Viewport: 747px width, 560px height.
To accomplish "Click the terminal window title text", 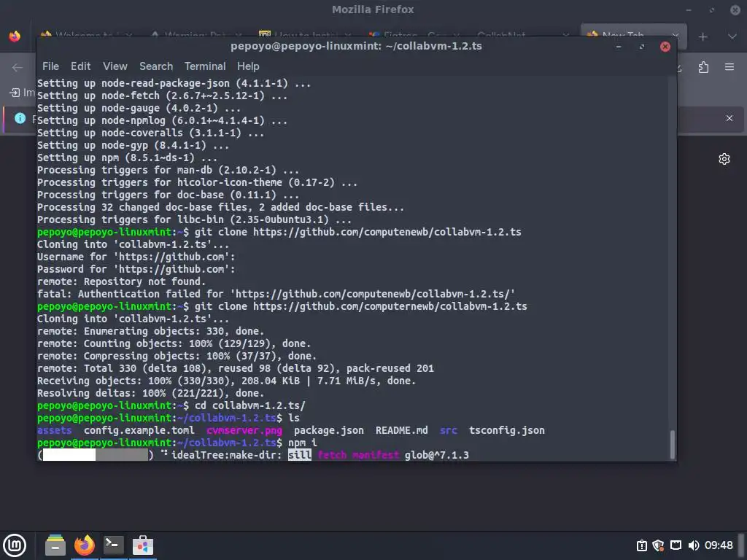I will (x=356, y=46).
